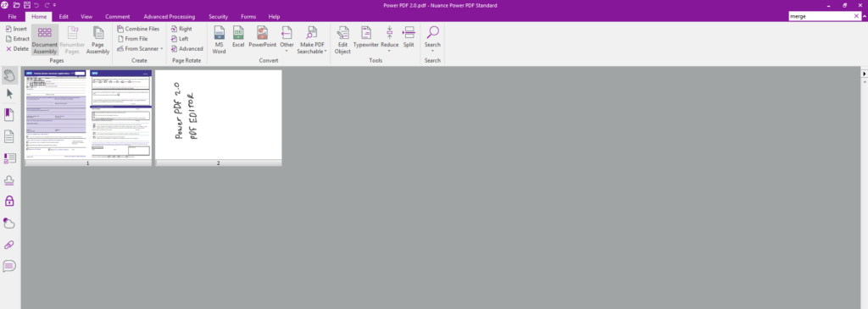868x309 pixels.
Task: Select the Home tab
Action: (x=39, y=17)
